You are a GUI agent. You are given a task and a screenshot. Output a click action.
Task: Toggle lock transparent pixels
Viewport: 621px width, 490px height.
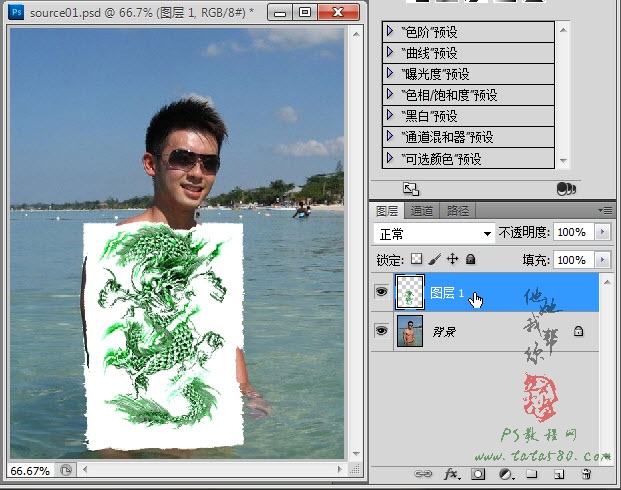[416, 259]
